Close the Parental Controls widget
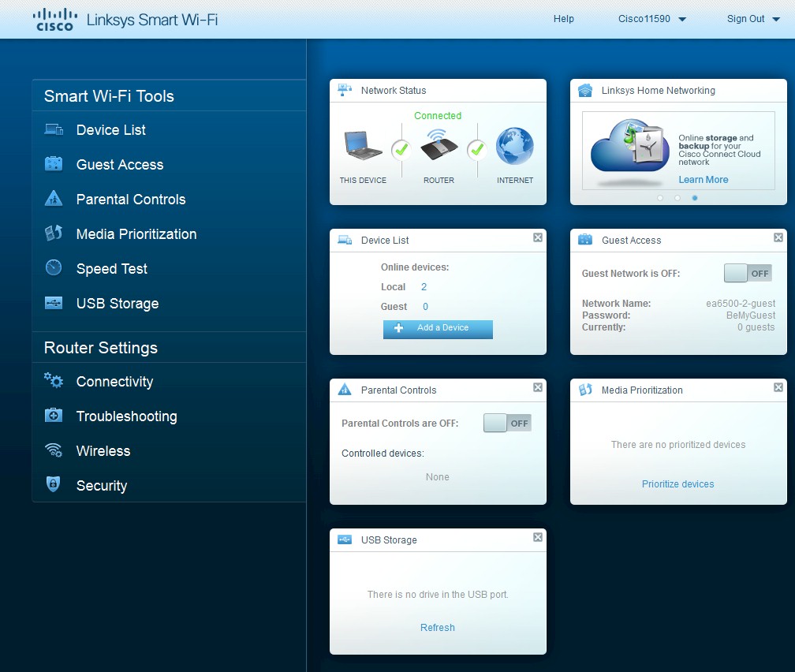This screenshot has height=672, width=795. click(x=538, y=387)
